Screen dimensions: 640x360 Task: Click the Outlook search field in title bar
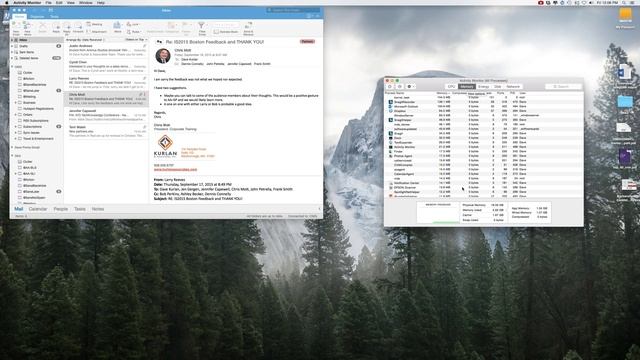point(293,10)
